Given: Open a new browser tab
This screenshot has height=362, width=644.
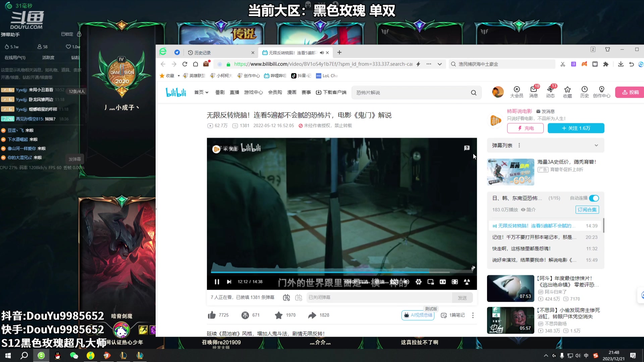Looking at the screenshot, I should (x=339, y=52).
